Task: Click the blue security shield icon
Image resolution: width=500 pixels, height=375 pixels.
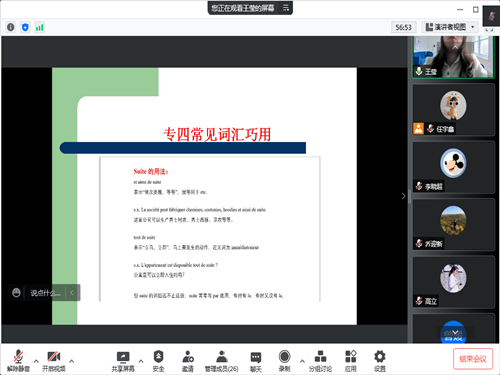Action: coord(25,27)
